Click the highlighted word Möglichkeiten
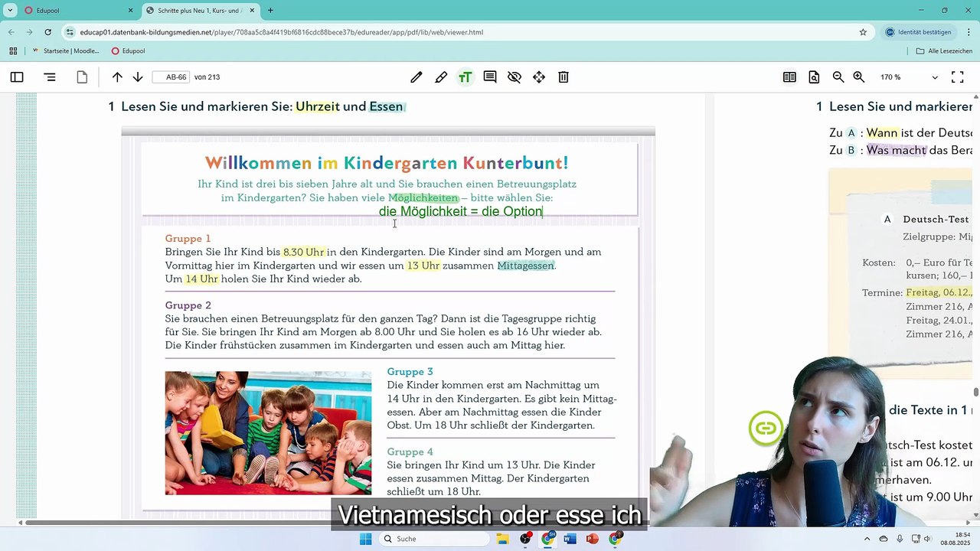The image size is (980, 551). point(423,197)
